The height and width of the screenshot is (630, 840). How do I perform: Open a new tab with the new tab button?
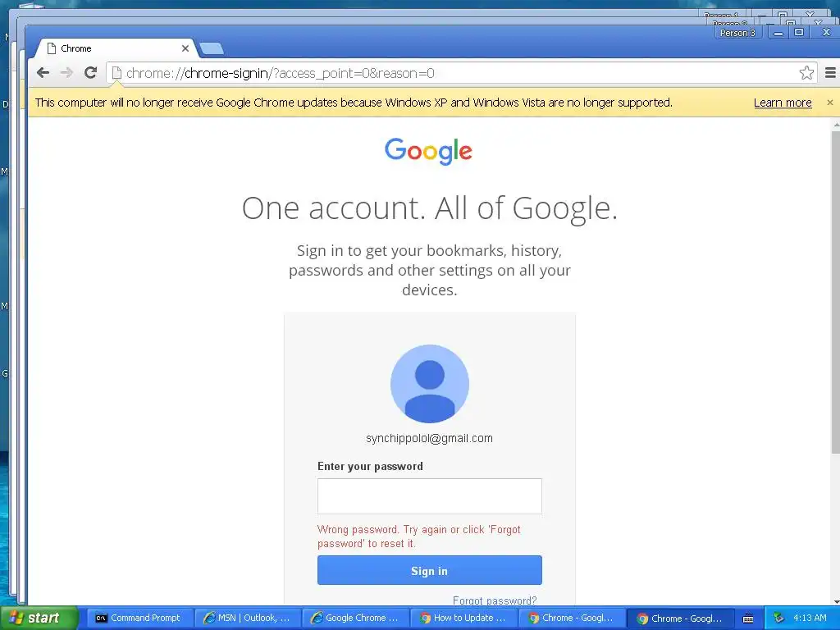point(212,48)
